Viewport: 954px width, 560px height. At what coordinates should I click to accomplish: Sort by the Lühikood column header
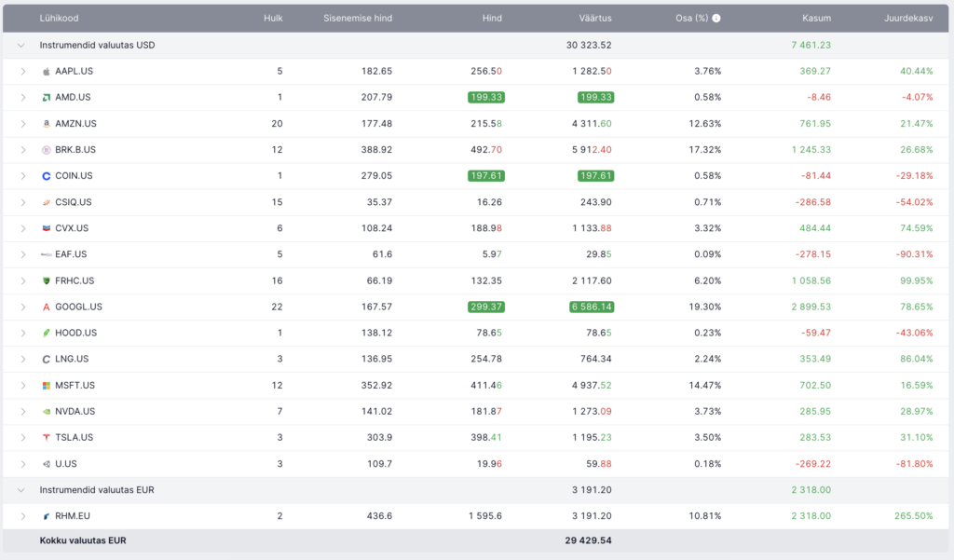[58, 18]
